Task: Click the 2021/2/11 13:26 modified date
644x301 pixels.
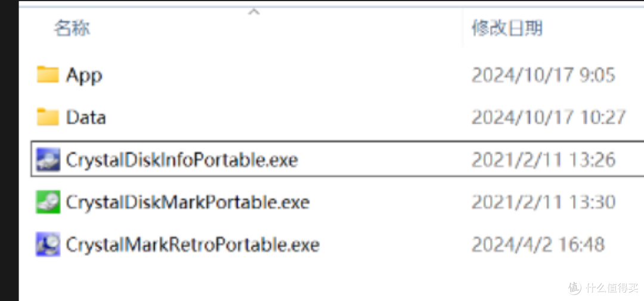Action: coord(543,160)
